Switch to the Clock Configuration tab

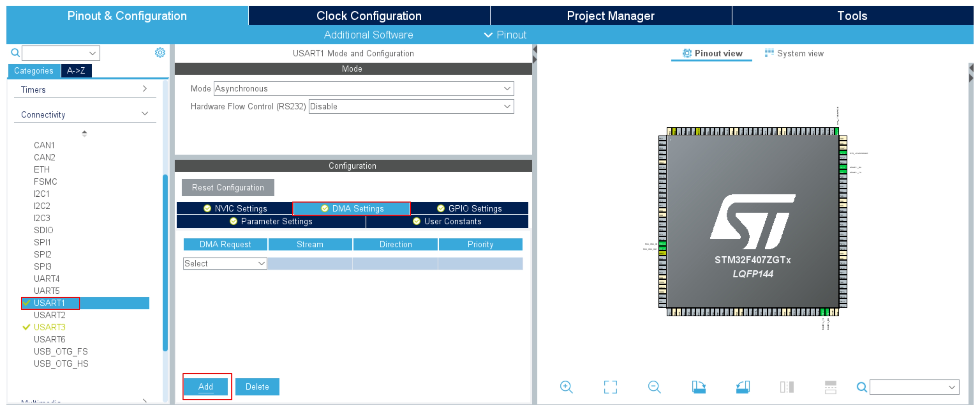(369, 16)
